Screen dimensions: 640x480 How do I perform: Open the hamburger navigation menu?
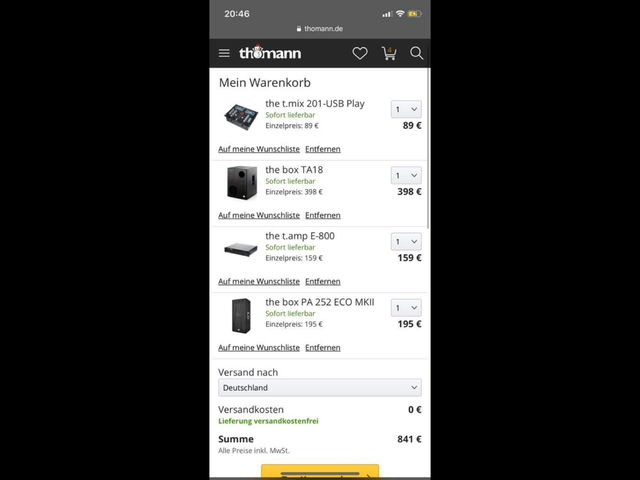[224, 53]
